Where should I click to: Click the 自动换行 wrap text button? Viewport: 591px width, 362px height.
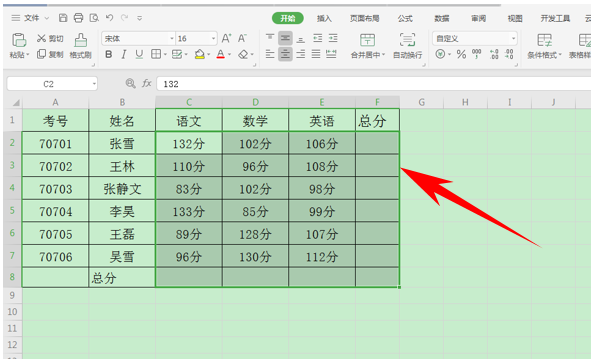[407, 46]
